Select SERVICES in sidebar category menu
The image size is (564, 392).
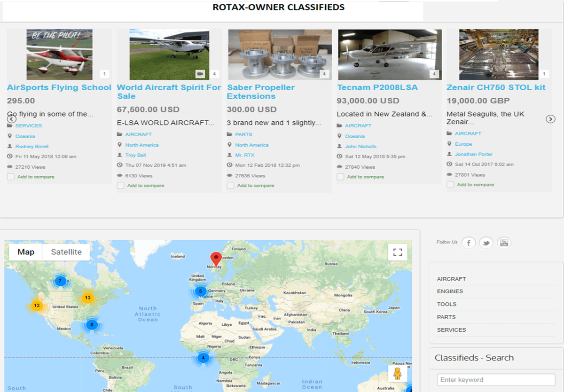click(452, 329)
